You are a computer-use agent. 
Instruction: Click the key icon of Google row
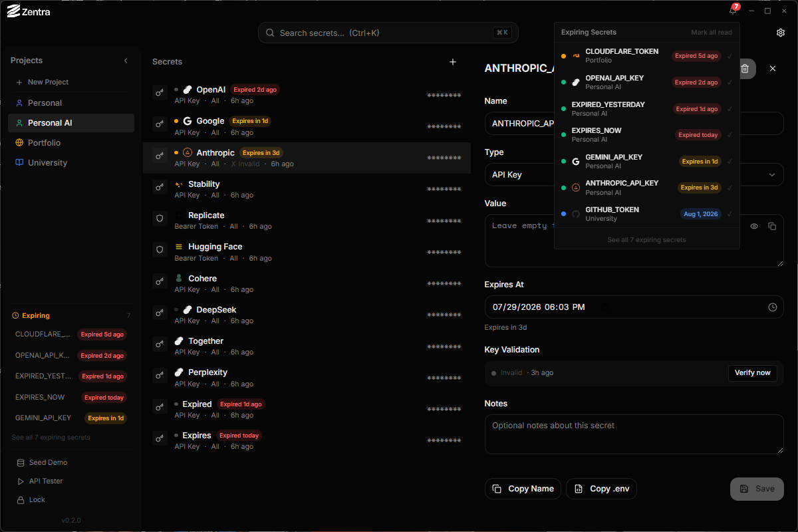[x=160, y=124]
